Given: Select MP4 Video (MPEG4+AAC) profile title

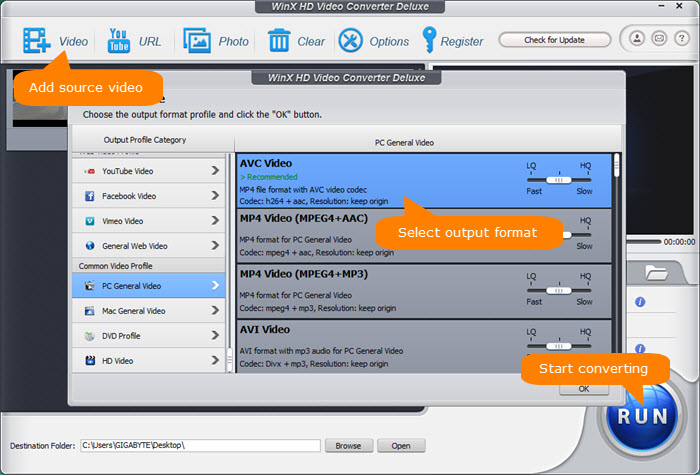Looking at the screenshot, I should [x=304, y=219].
